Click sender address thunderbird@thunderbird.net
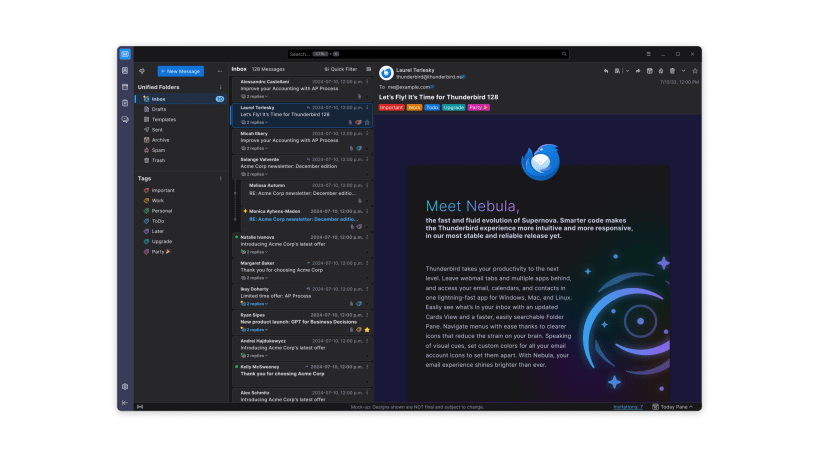This screenshot has height=460, width=819. click(x=429, y=77)
